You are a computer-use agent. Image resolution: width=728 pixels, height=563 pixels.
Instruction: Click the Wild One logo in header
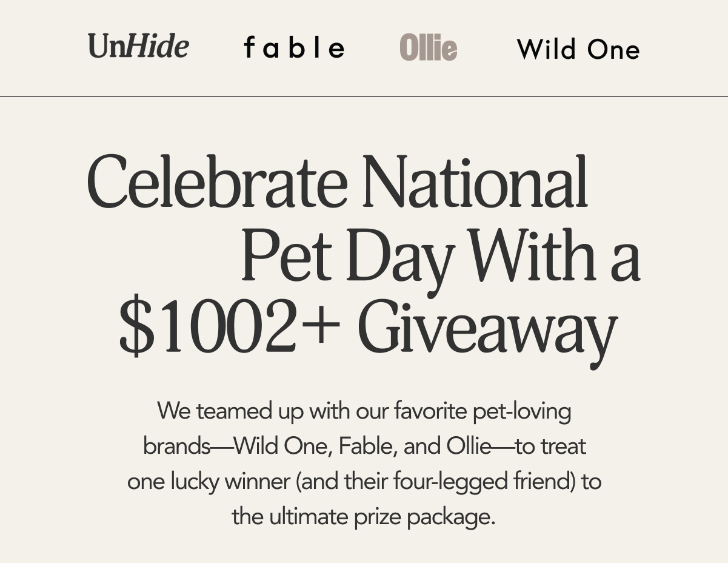click(578, 50)
